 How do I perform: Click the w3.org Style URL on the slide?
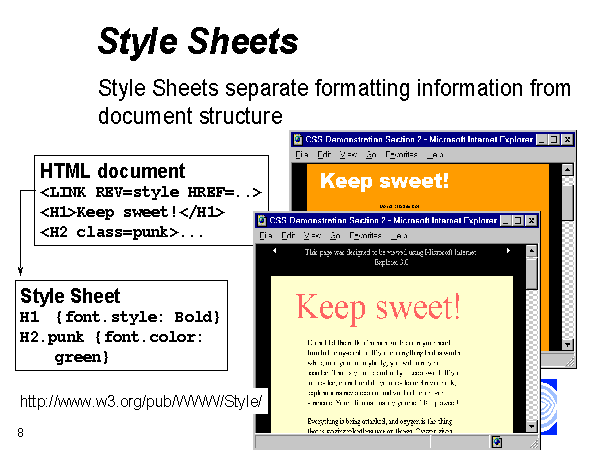(141, 401)
